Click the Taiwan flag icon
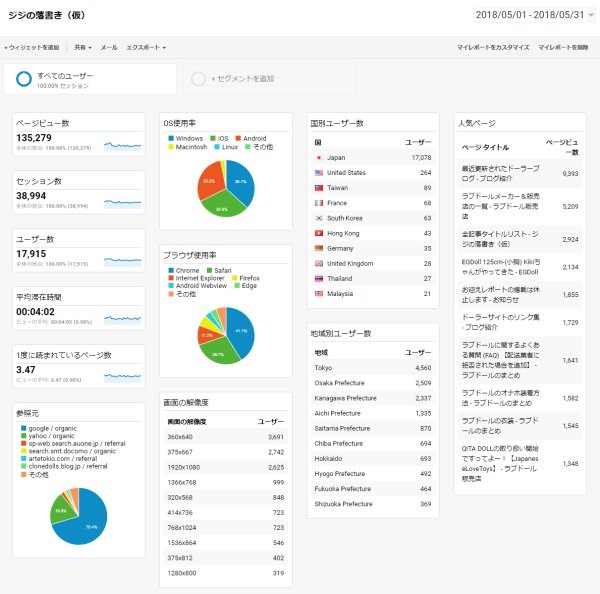Screen dimensions: 600x594 pos(319,188)
